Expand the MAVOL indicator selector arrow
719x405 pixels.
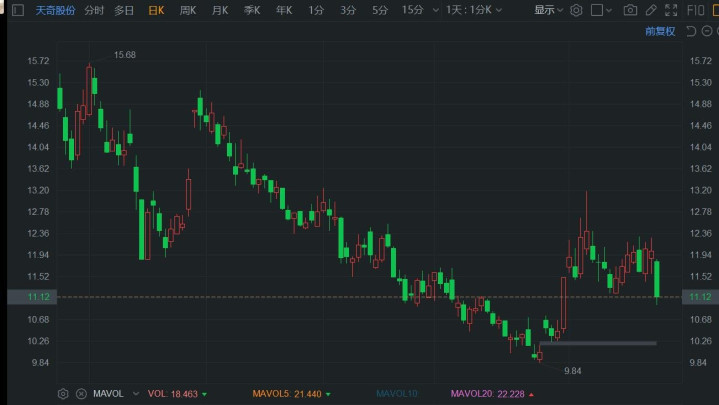136,394
